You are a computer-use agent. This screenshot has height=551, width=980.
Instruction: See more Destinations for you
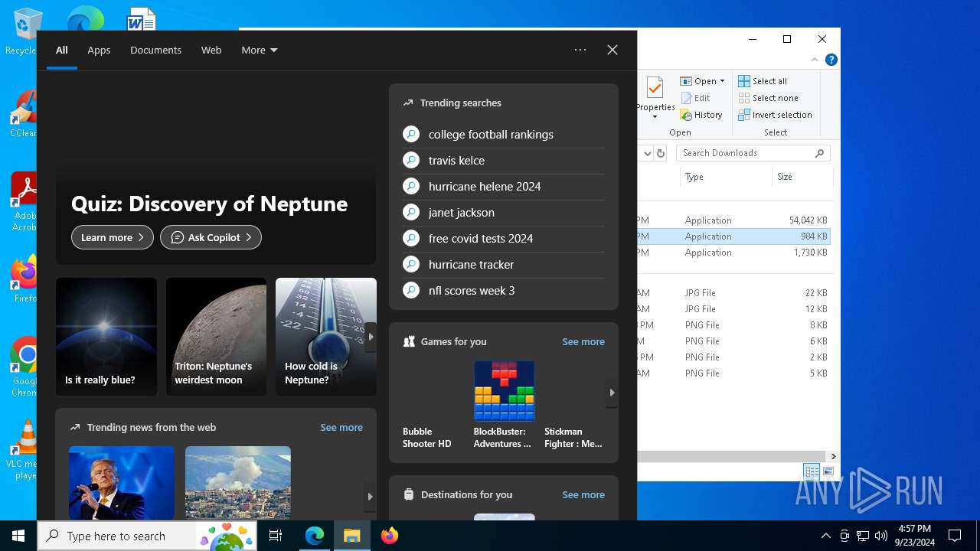583,494
